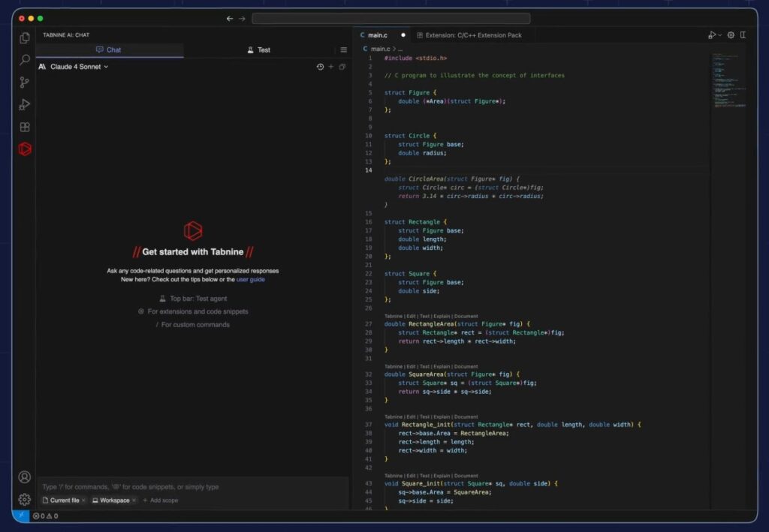Open the Search view in activity bar
Viewport: 769px width, 532px height.
(x=25, y=60)
